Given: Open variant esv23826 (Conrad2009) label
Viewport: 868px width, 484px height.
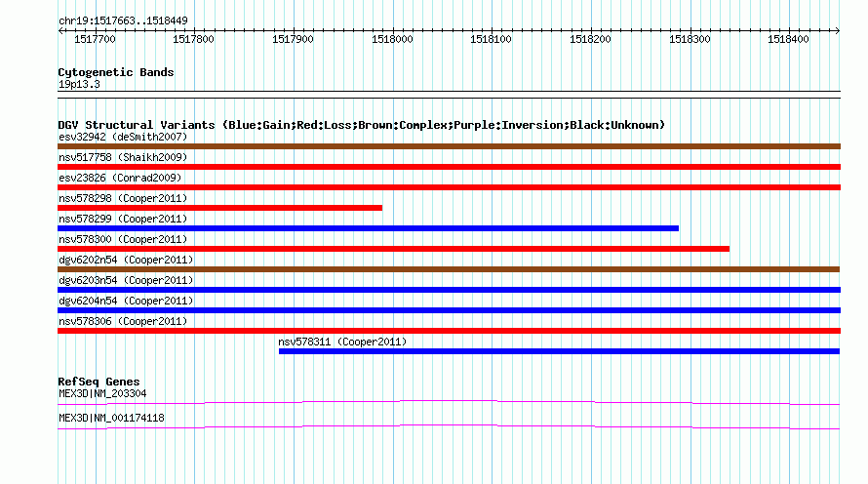Looking at the screenshot, I should 120,178.
